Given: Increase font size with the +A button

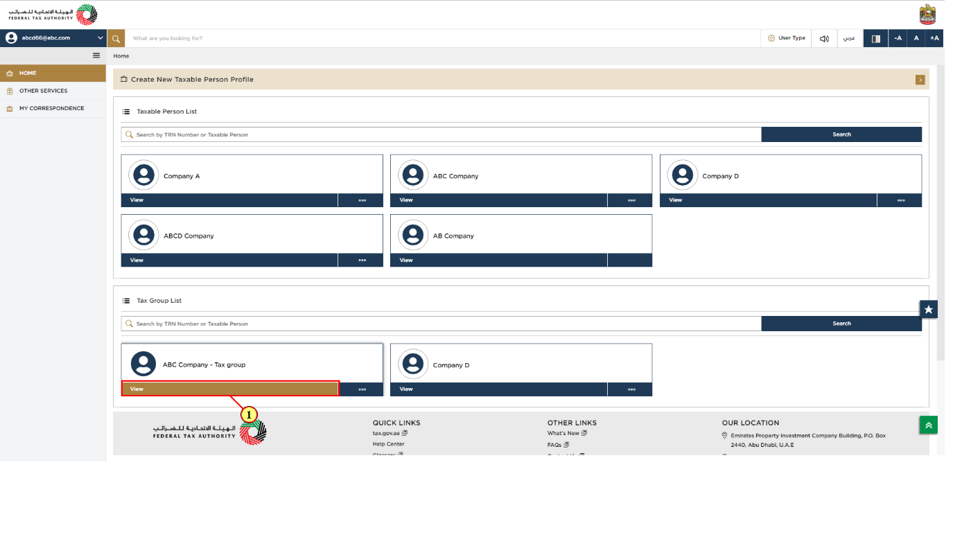Looking at the screenshot, I should pyautogui.click(x=934, y=38).
